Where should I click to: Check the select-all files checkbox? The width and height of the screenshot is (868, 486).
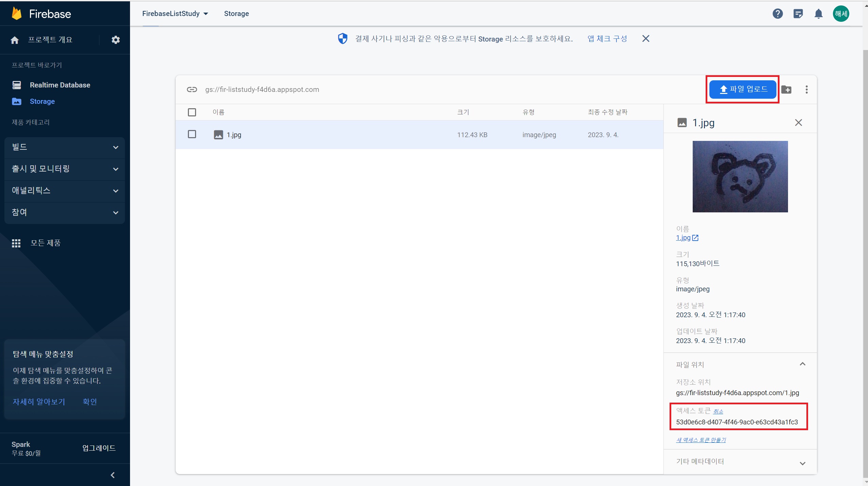[192, 112]
